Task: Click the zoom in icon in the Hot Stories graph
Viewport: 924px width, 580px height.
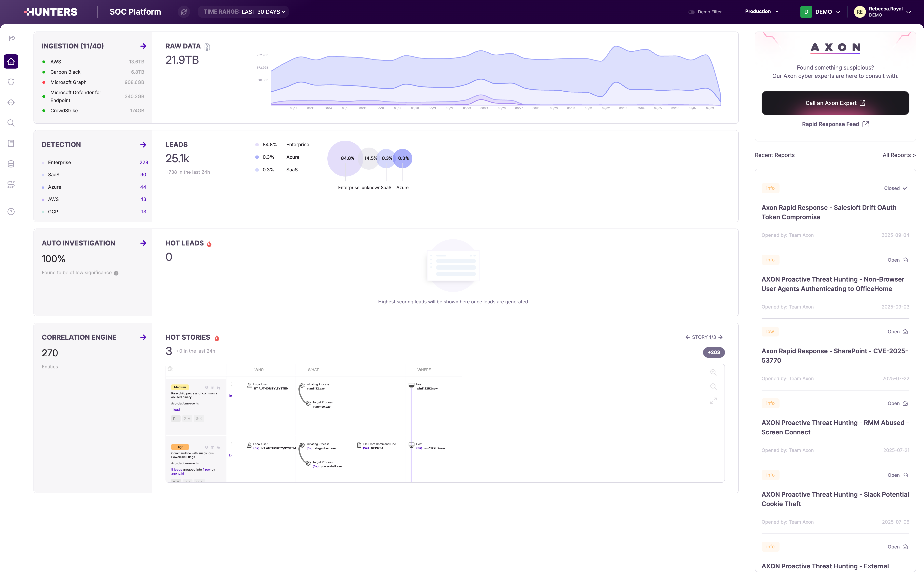Action: coord(713,373)
